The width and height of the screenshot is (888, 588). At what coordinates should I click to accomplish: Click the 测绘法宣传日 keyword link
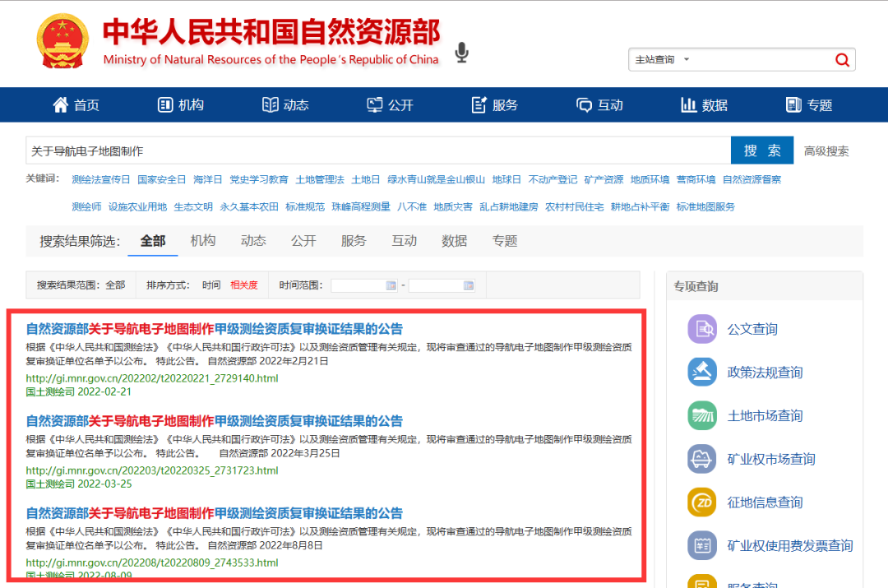(x=101, y=179)
